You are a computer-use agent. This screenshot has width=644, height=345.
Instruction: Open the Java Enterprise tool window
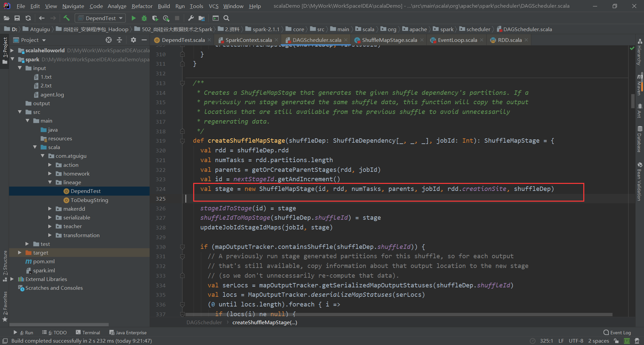[128, 333]
